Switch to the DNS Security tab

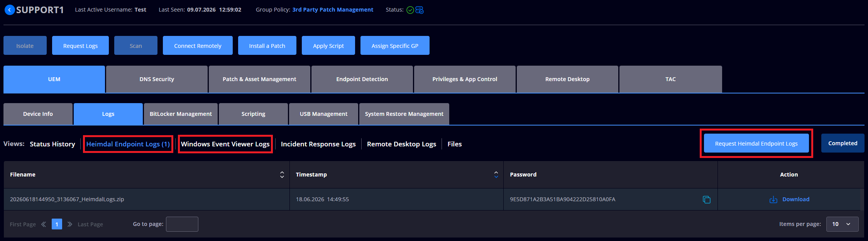pos(157,79)
